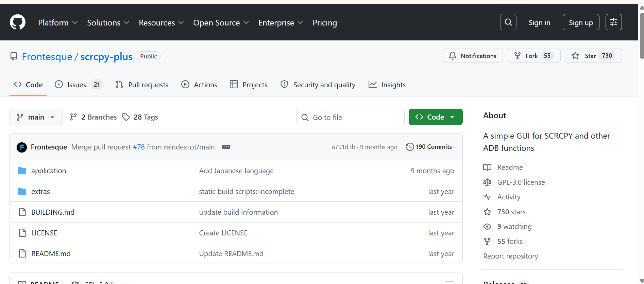Open the main branch selector dropdown
This screenshot has height=284, width=644.
coord(36,117)
